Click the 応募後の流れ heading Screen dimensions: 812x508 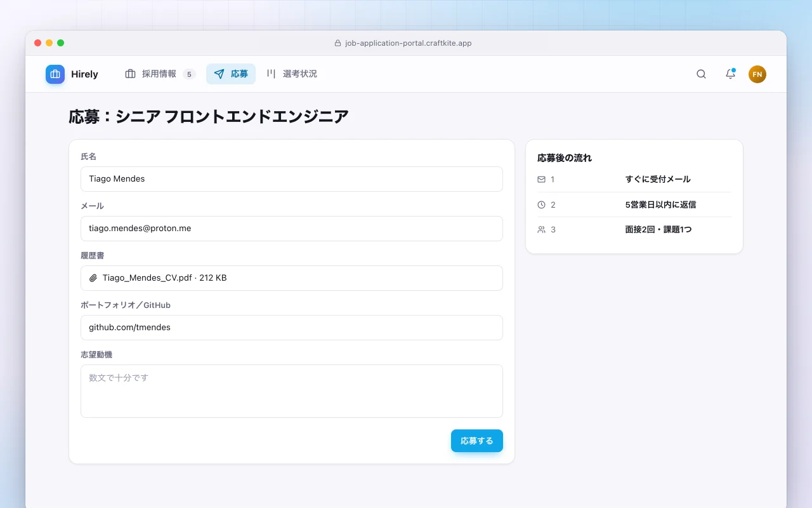click(565, 158)
